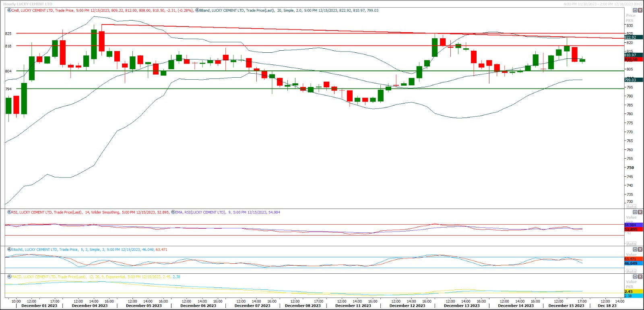
Task: Maximize the MACD indicator pane
Action: [635, 277]
